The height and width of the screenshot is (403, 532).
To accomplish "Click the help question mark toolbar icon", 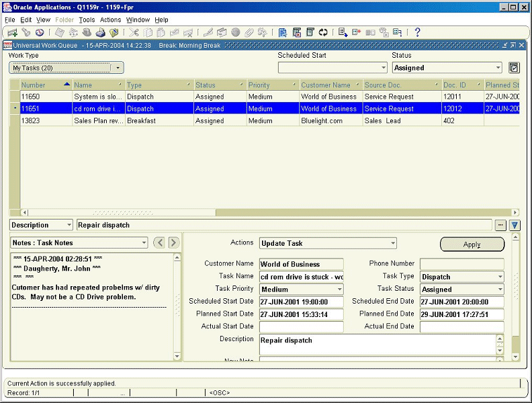I will pyautogui.click(x=417, y=32).
